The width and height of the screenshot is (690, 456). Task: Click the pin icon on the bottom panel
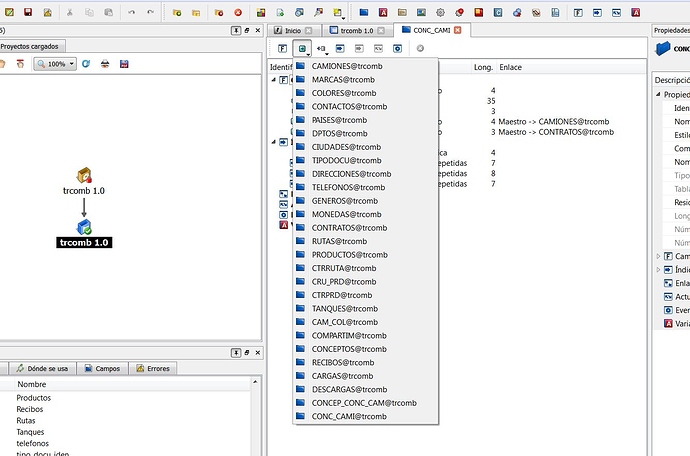click(235, 352)
